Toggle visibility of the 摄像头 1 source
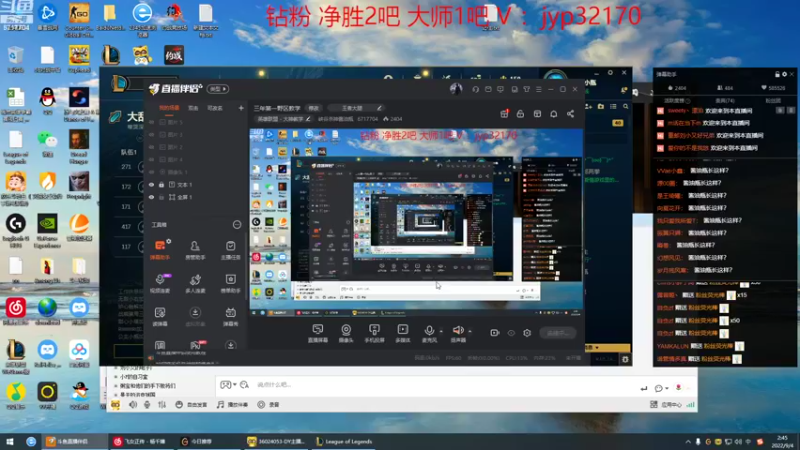Image resolution: width=800 pixels, height=450 pixels. pos(152,172)
